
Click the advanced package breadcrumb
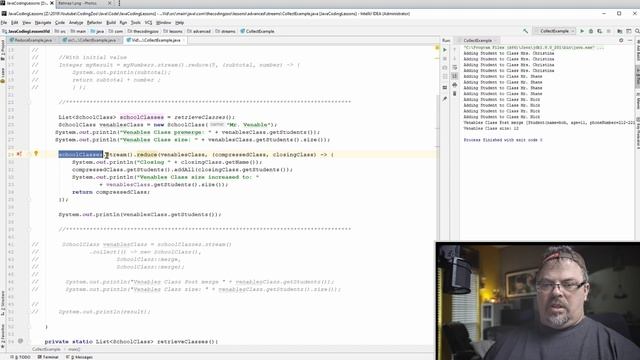[199, 31]
